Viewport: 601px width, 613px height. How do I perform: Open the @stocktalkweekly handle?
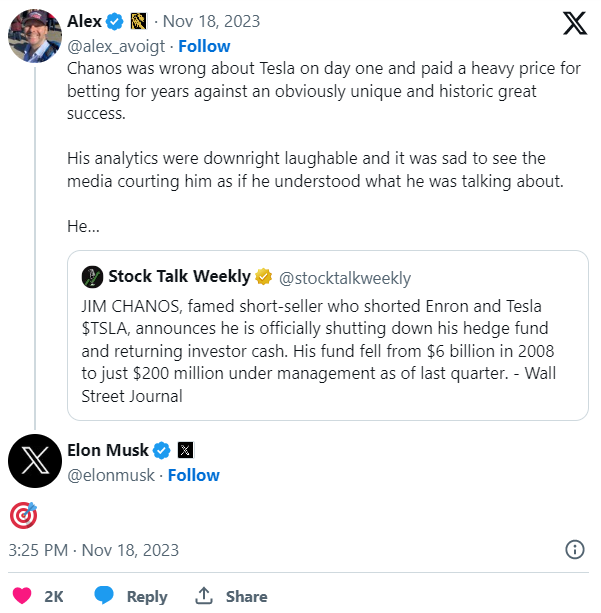pos(344,278)
